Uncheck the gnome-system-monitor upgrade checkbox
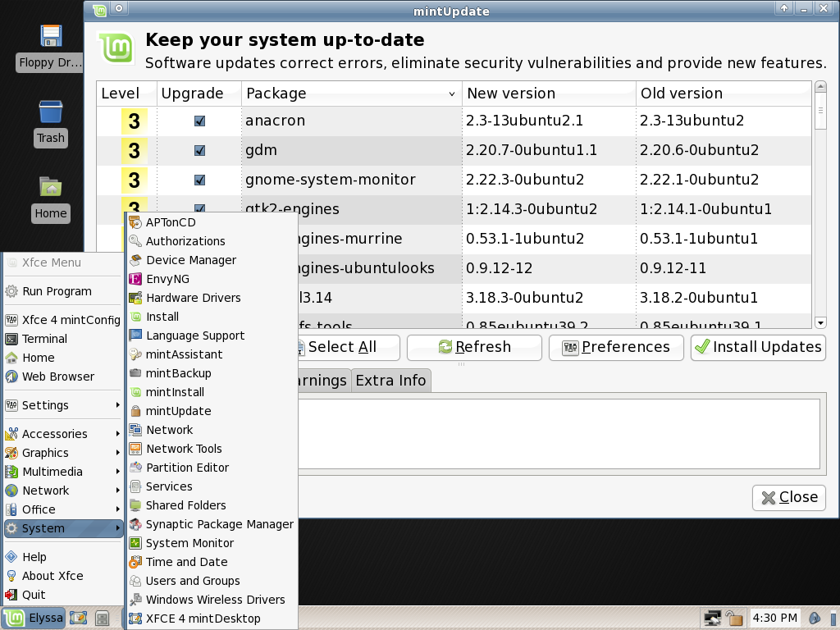Viewport: 840px width, 630px height. click(200, 180)
